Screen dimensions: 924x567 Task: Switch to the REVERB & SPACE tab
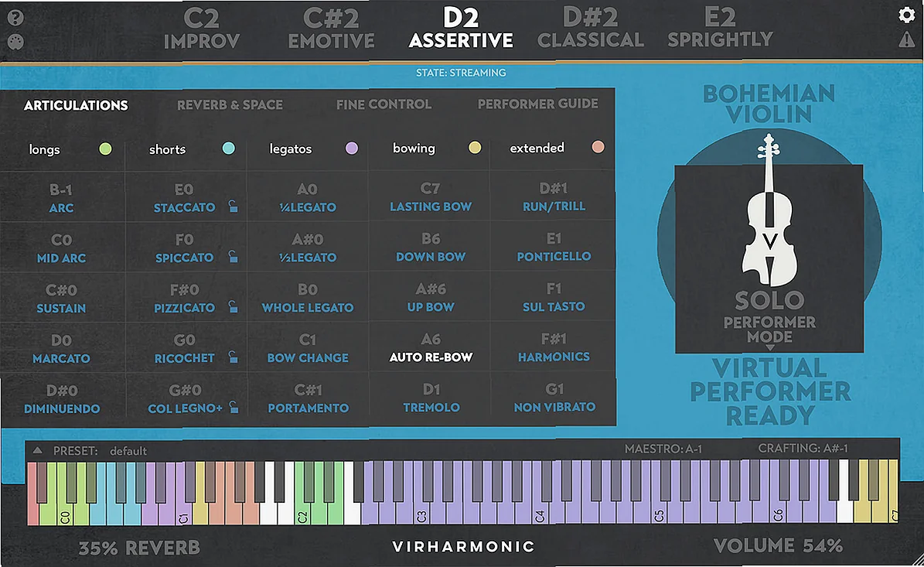230,104
